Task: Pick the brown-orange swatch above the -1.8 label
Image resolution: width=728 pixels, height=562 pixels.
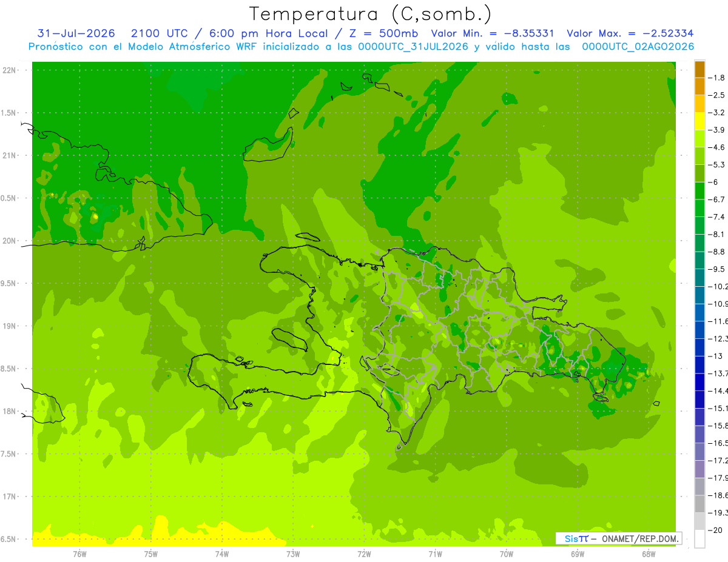Action: tap(699, 69)
